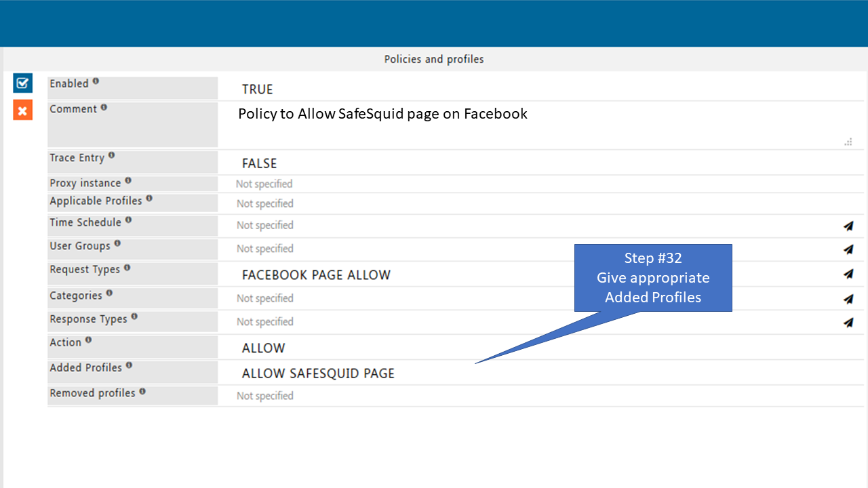Click the blue checkmark save icon
Image resolution: width=868 pixels, height=488 pixels.
tap(22, 83)
